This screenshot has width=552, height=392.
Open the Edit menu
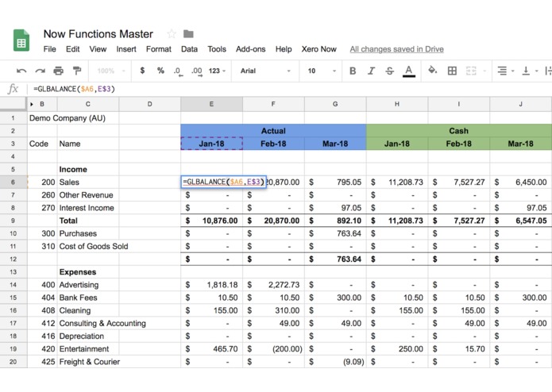[72, 49]
